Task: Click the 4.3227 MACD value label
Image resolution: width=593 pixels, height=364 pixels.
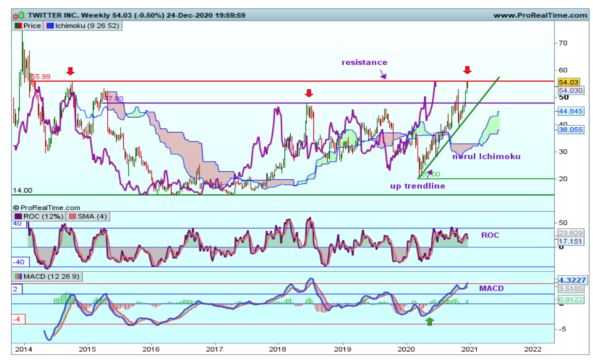Action: 572,280
